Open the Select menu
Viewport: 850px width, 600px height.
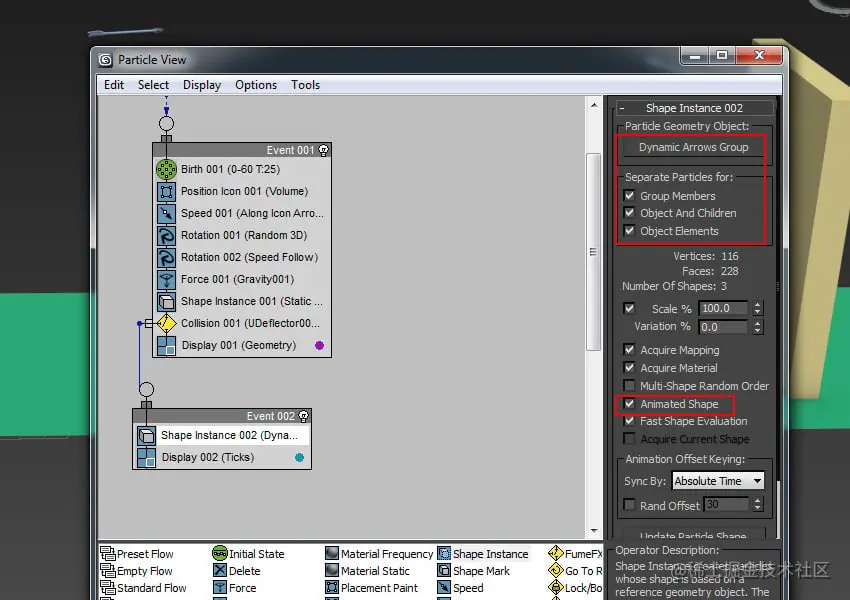coord(153,85)
